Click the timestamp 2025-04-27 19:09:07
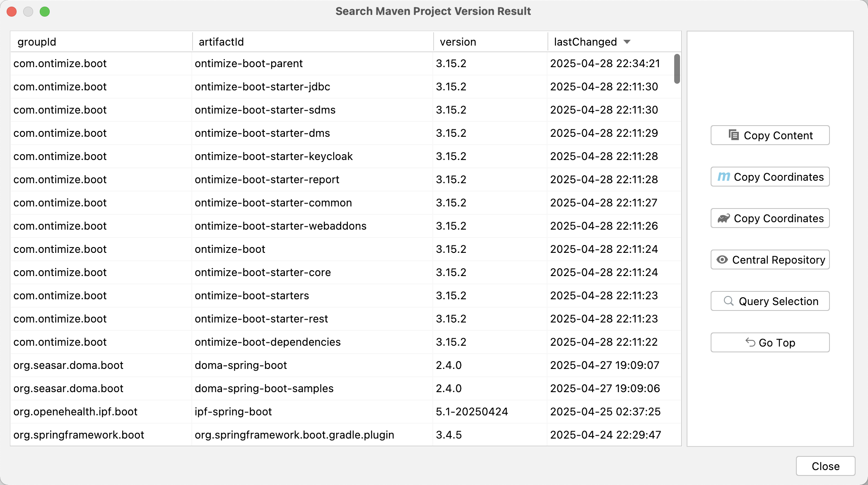 605,365
